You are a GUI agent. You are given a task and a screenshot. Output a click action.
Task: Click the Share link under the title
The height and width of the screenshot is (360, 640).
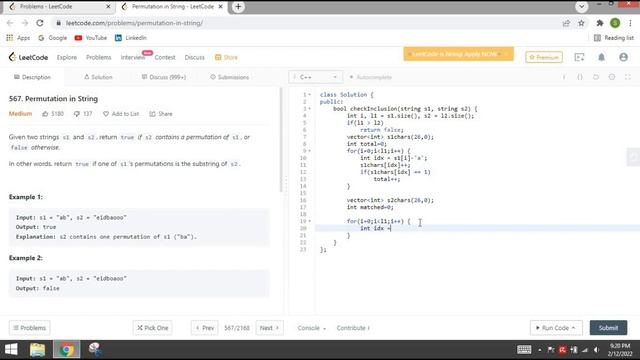[161, 114]
